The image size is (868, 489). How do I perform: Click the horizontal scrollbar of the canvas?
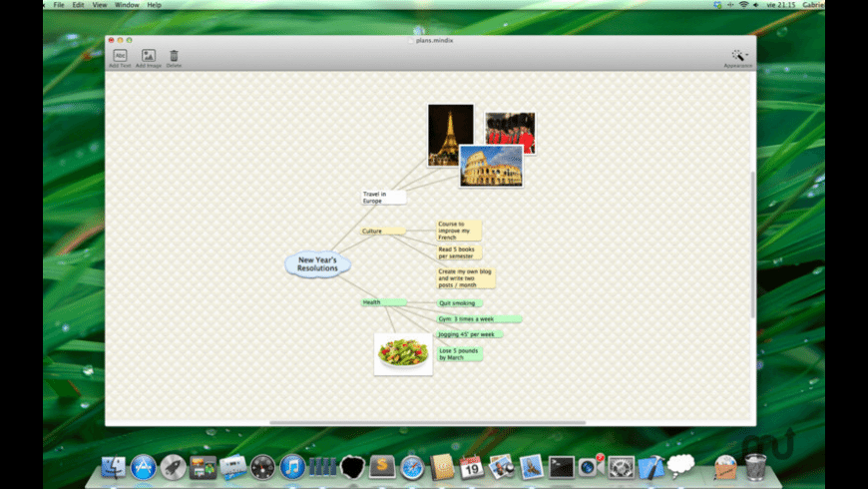[x=427, y=422]
